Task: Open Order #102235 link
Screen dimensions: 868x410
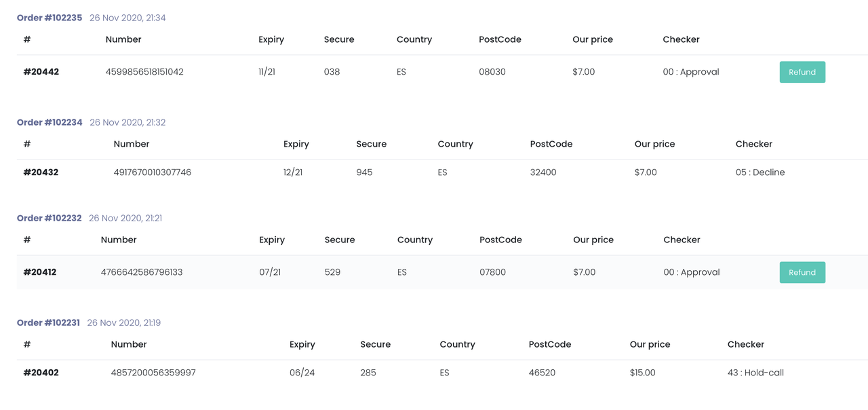Action: (50, 18)
